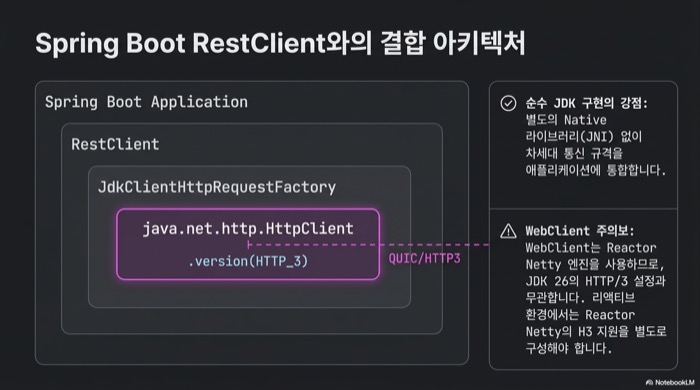Click the '차세대 통신 규격을' text line
This screenshot has height=390, width=700.
pyautogui.click(x=574, y=154)
